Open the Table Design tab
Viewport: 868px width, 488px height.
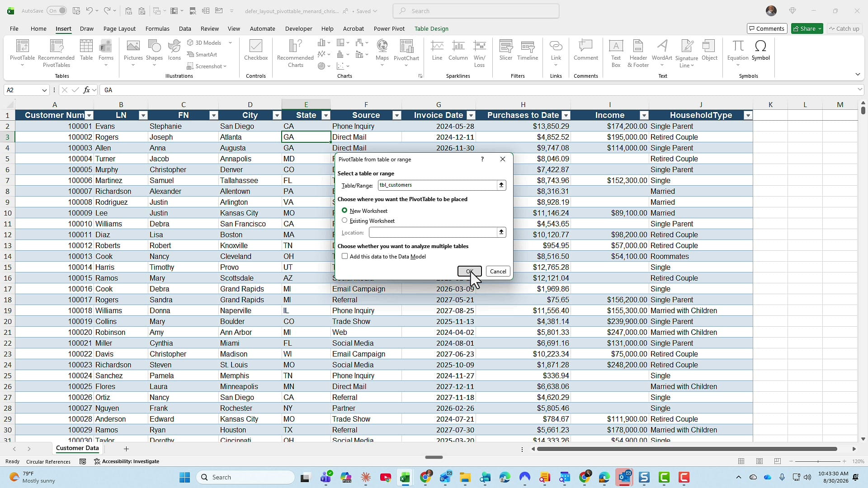(431, 28)
